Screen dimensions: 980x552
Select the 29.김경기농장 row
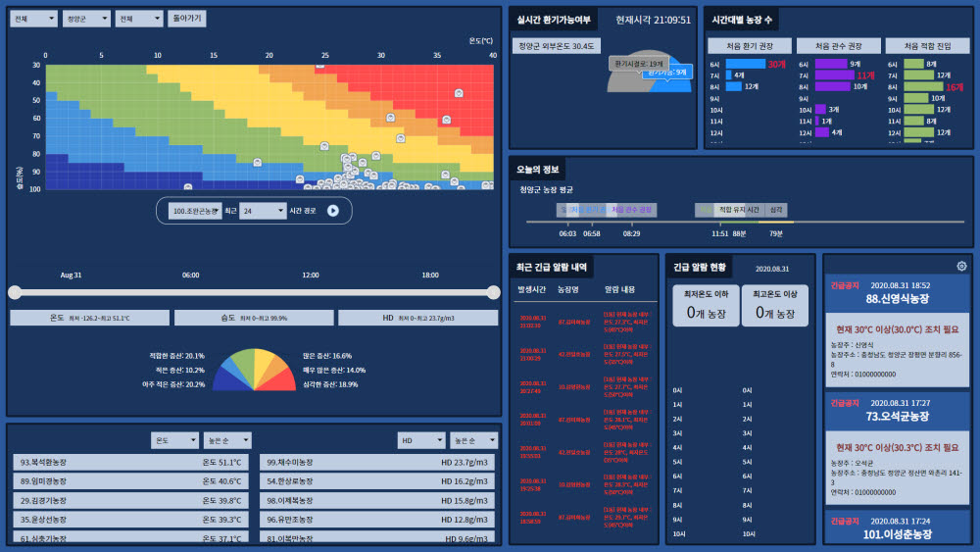pyautogui.click(x=130, y=500)
